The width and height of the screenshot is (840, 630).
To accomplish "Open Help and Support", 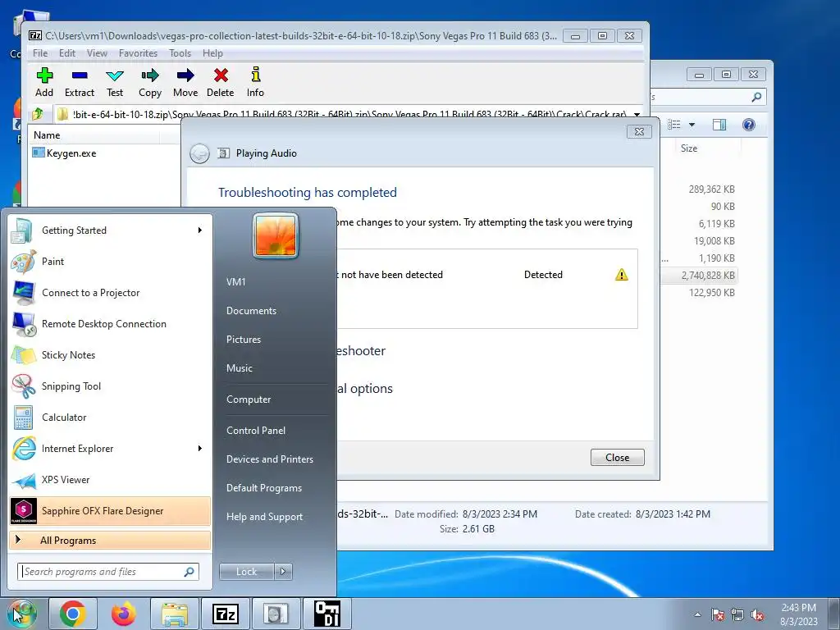I will [x=264, y=517].
